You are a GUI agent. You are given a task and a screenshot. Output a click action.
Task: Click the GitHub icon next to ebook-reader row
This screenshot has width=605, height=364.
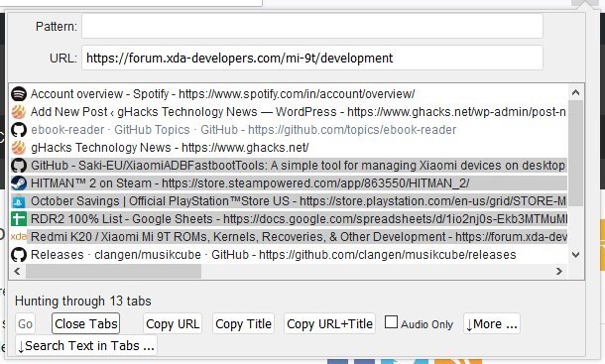pos(19,130)
